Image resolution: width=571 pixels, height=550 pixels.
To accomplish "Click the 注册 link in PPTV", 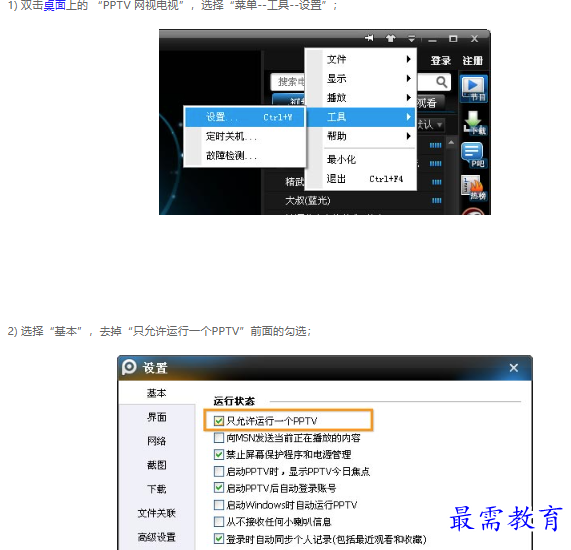I will tap(473, 60).
